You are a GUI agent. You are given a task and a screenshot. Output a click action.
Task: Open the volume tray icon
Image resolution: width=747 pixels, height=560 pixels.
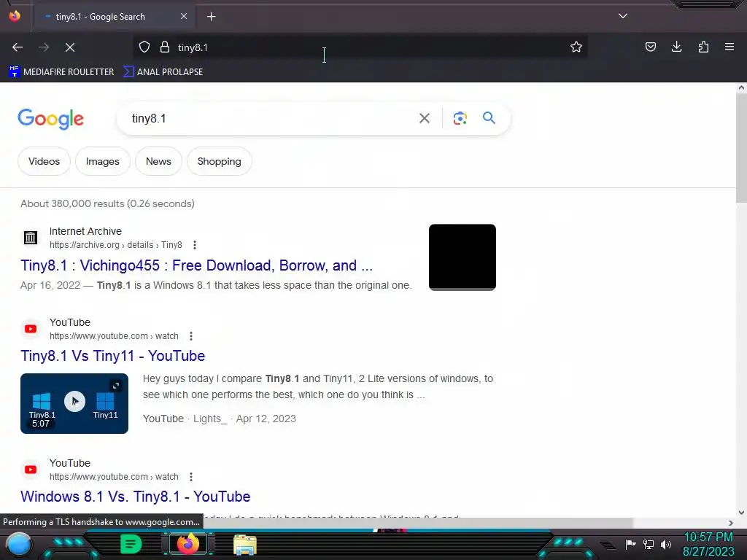(666, 544)
